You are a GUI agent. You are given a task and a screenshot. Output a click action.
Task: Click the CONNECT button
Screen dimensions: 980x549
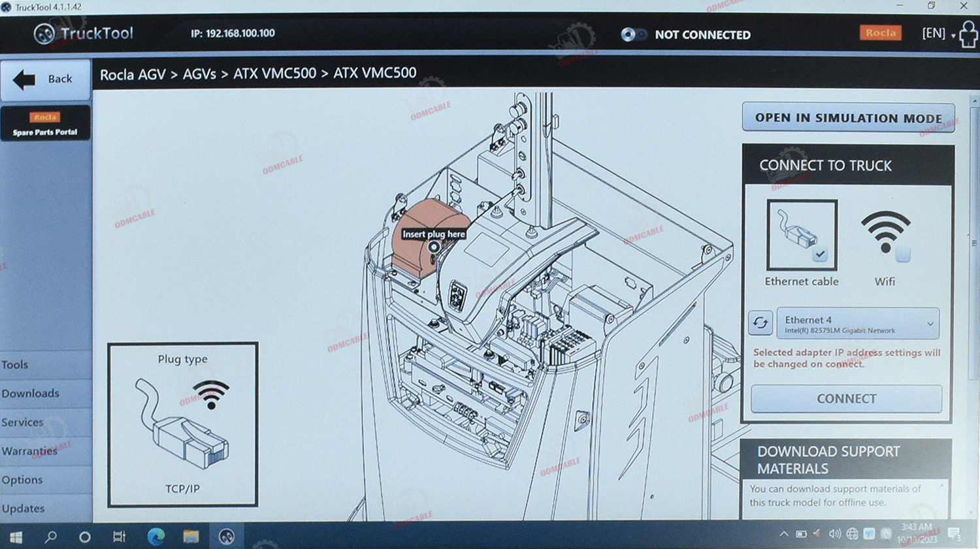[x=847, y=398]
